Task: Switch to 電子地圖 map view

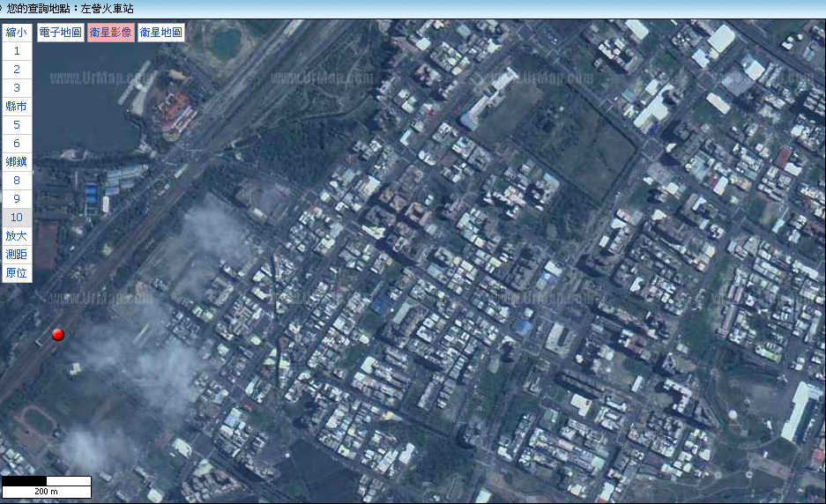Action: pyautogui.click(x=61, y=32)
